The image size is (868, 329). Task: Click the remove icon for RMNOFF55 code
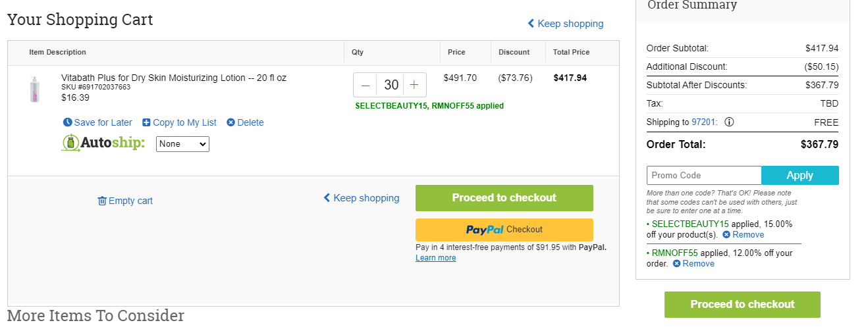(x=676, y=264)
